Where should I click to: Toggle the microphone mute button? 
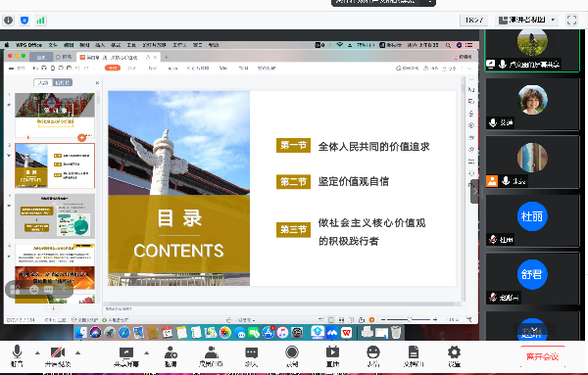[17, 355]
